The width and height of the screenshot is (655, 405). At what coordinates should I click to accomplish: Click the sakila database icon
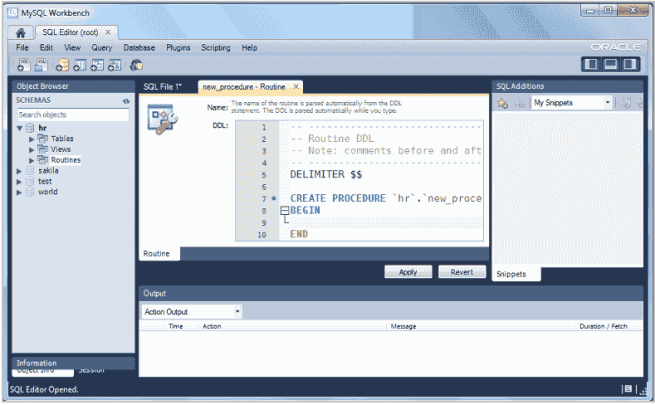click(x=30, y=170)
